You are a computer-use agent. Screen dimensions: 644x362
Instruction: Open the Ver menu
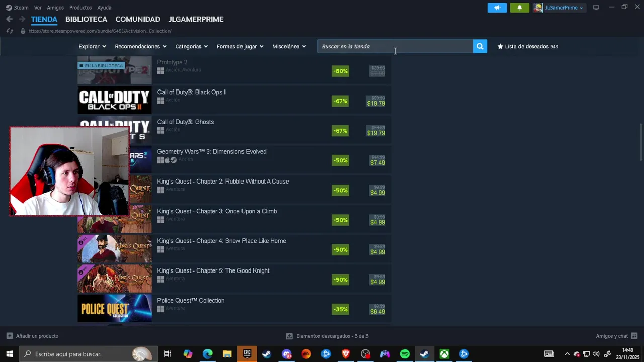(38, 8)
